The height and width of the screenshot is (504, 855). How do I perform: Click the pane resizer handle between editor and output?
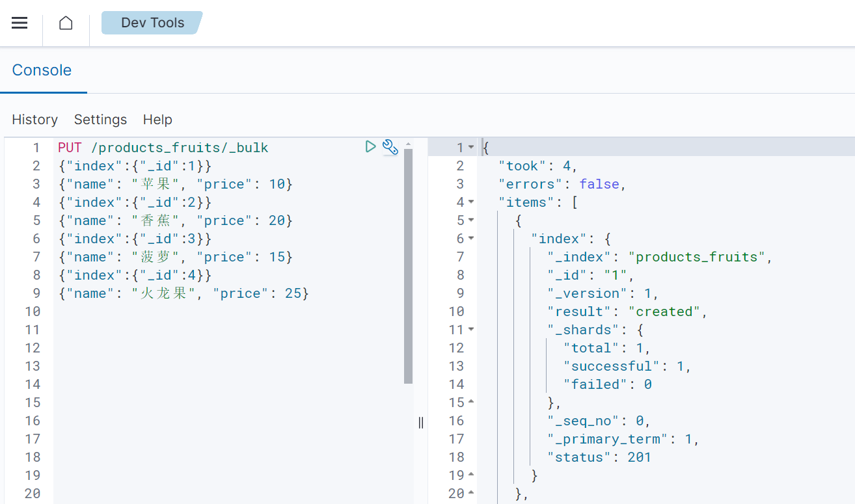point(421,423)
